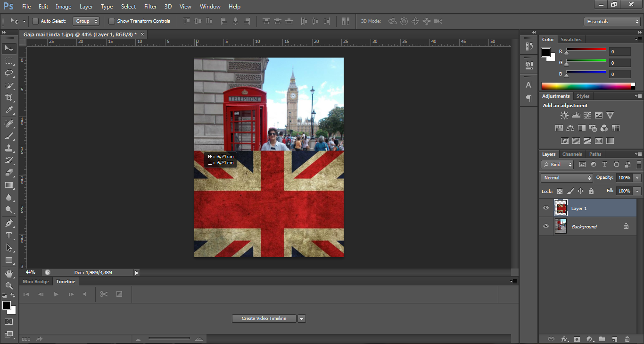The image size is (644, 344).
Task: Click the zoom percentage field 44%
Action: [31, 272]
